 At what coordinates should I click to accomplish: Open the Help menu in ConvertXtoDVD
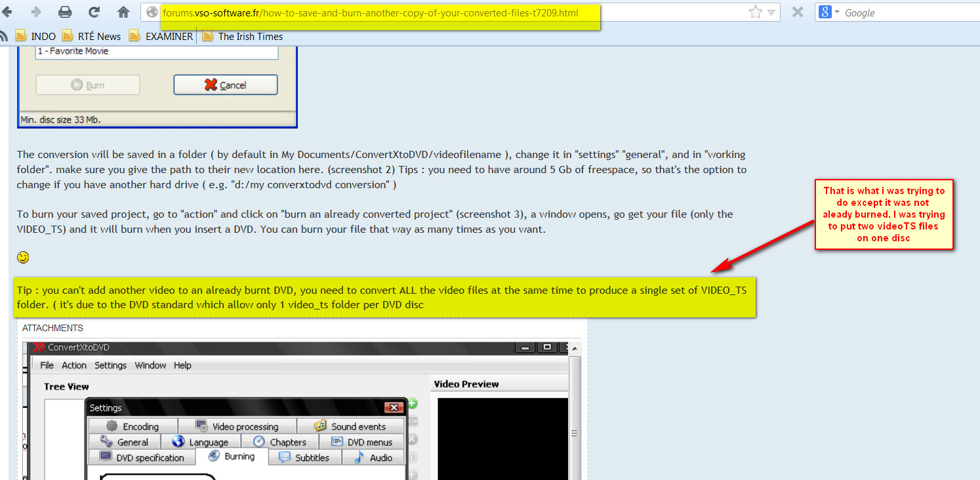[182, 365]
